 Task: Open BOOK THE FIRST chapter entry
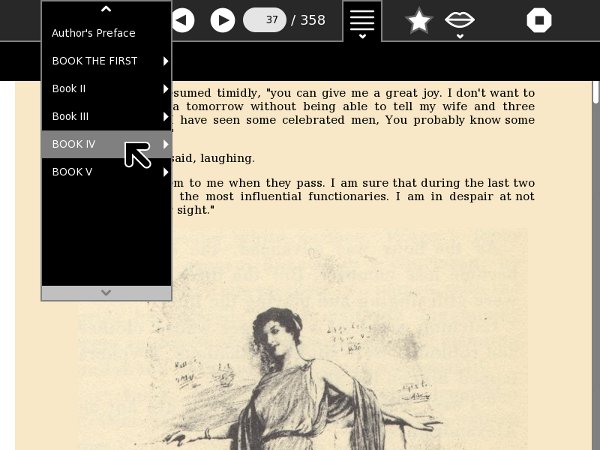pos(95,61)
